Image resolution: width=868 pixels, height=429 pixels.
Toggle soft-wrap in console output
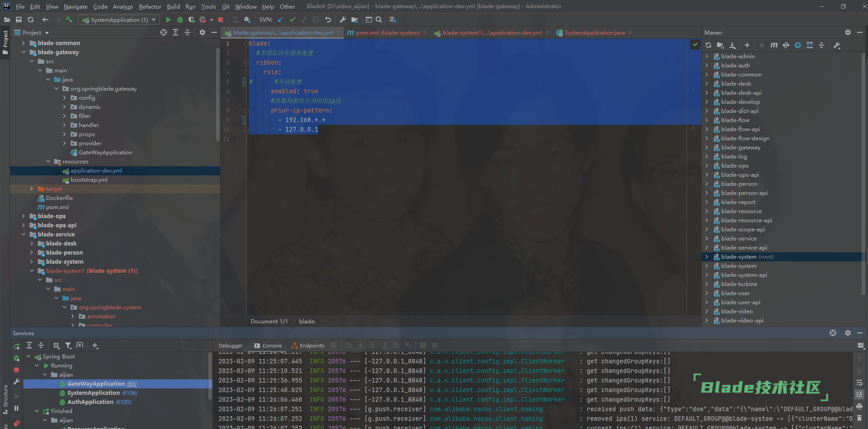[x=859, y=383]
